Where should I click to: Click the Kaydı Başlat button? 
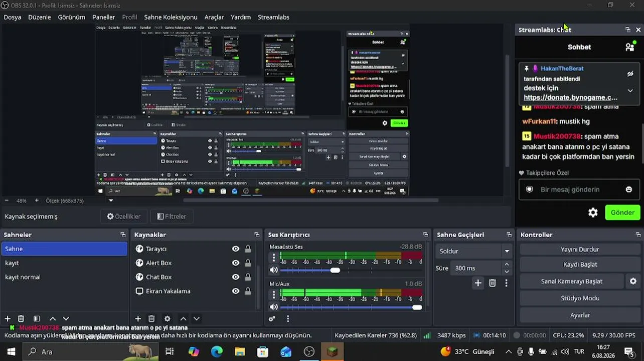(x=580, y=264)
